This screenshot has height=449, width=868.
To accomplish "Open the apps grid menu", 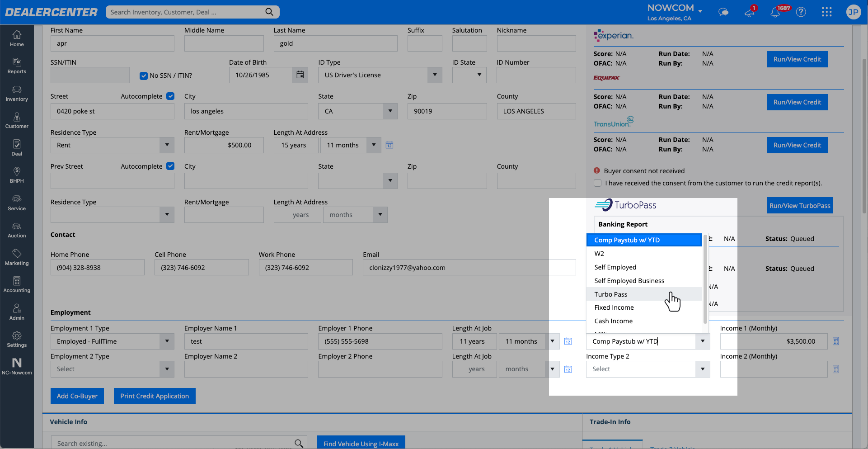I will [x=826, y=12].
